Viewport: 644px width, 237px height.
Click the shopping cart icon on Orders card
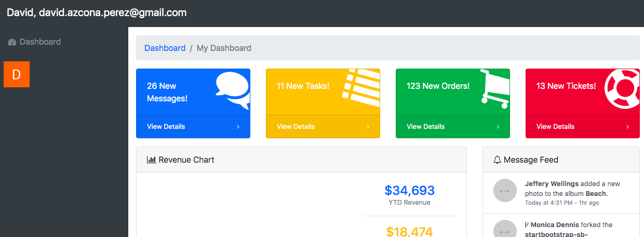click(495, 89)
